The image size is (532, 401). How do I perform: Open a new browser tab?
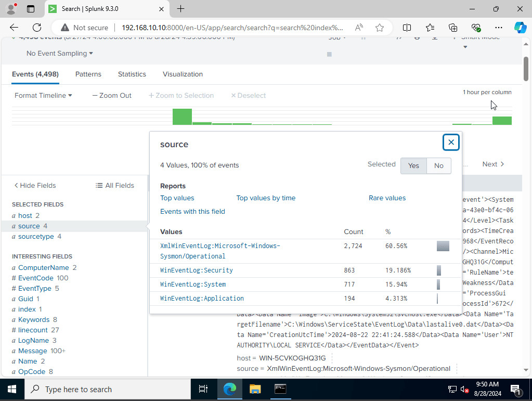click(181, 9)
